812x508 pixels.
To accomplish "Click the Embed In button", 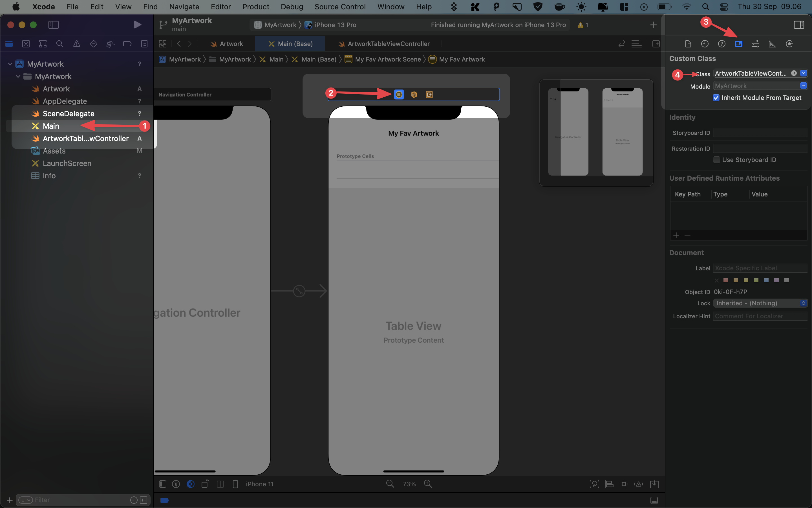I will [654, 484].
